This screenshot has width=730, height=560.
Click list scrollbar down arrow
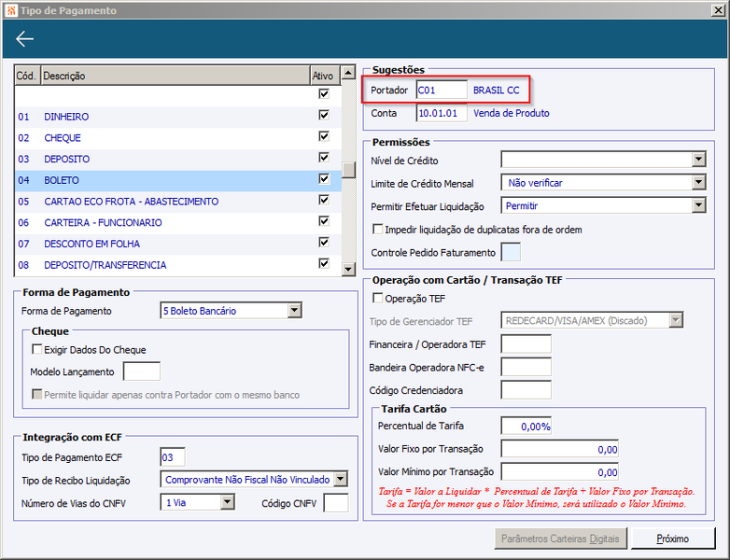[x=348, y=269]
